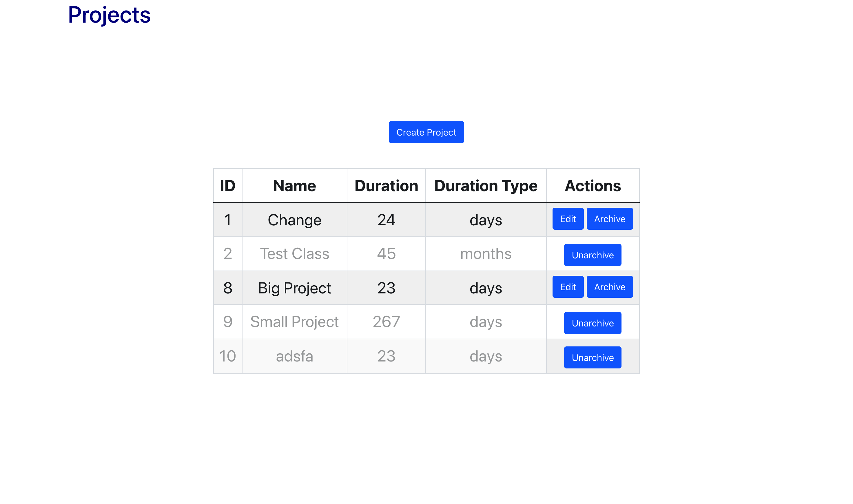Select the Big Project row ID 8

(x=228, y=288)
